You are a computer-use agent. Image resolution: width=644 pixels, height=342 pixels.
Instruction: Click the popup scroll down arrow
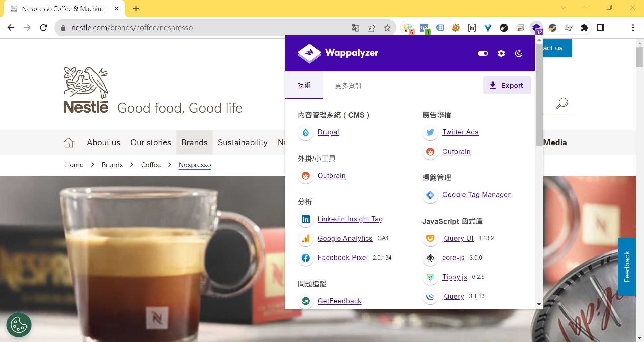[x=539, y=304]
